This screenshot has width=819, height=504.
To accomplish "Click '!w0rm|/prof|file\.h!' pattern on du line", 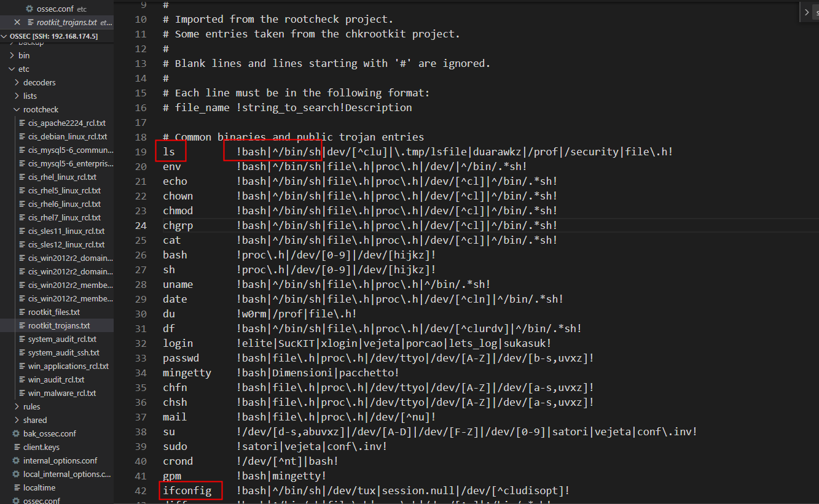I will [297, 314].
